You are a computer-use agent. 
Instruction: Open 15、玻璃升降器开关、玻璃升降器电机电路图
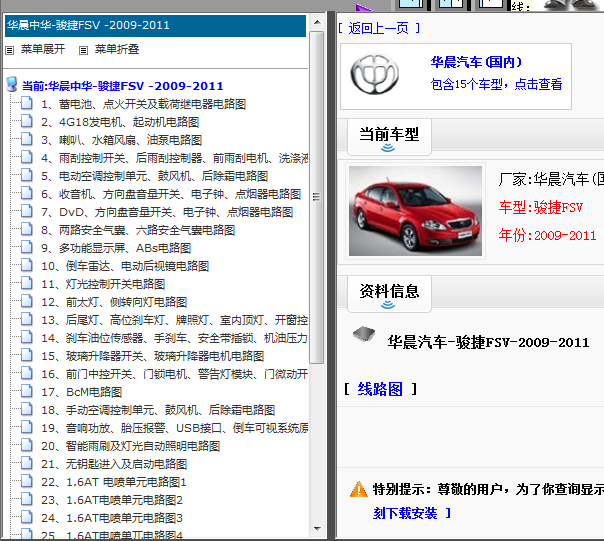153,356
